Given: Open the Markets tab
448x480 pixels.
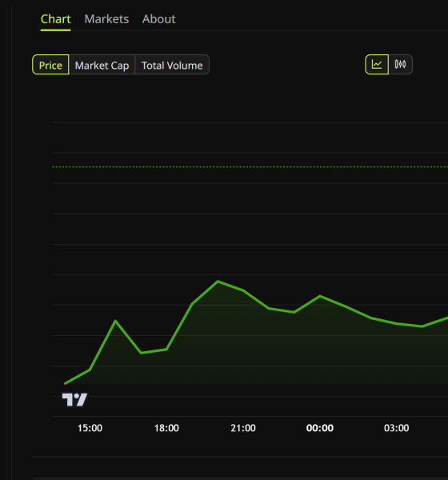Looking at the screenshot, I should [x=106, y=19].
